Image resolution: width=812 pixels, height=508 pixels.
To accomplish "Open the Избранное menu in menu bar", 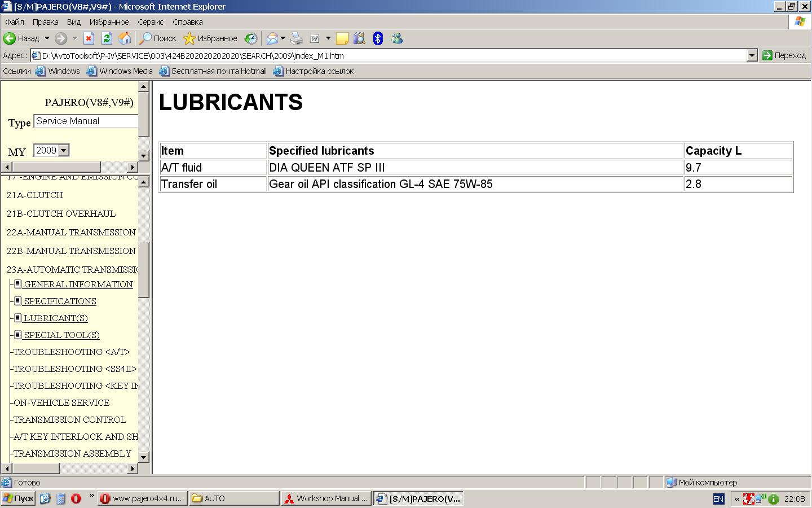I will pyautogui.click(x=109, y=22).
